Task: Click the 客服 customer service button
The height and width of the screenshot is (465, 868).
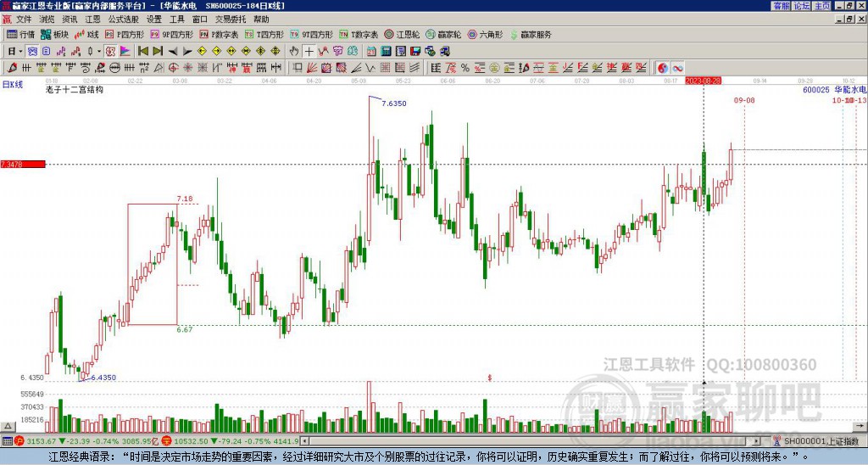Action: [x=781, y=6]
